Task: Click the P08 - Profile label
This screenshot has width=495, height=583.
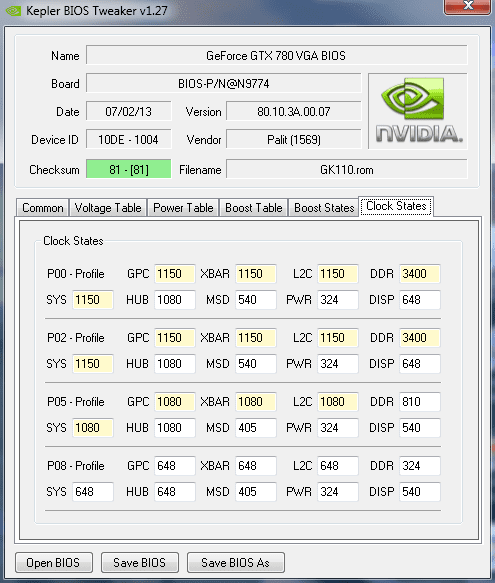Action: (x=76, y=466)
